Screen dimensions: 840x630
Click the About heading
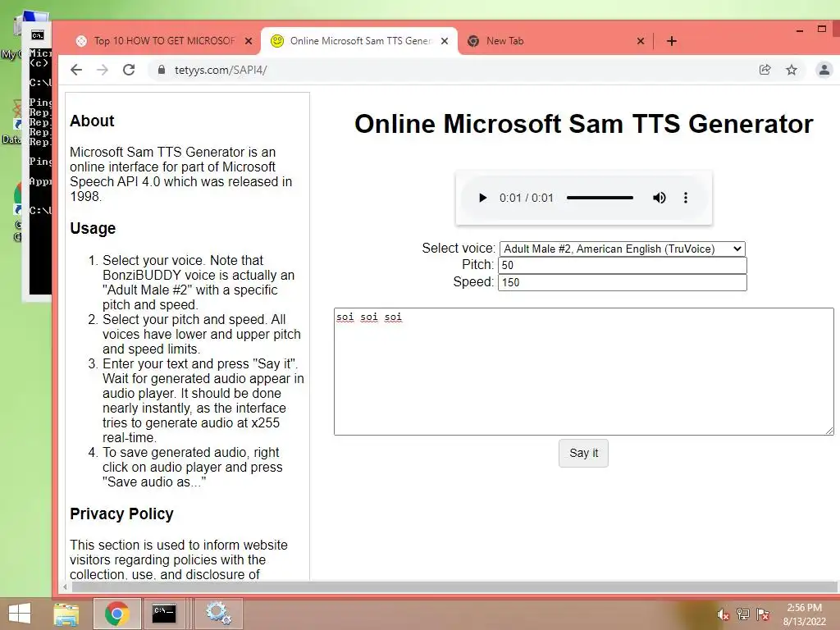click(x=92, y=121)
